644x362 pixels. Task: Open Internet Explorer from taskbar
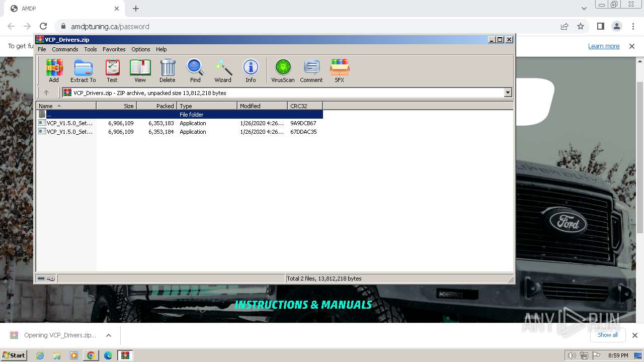coord(40,355)
